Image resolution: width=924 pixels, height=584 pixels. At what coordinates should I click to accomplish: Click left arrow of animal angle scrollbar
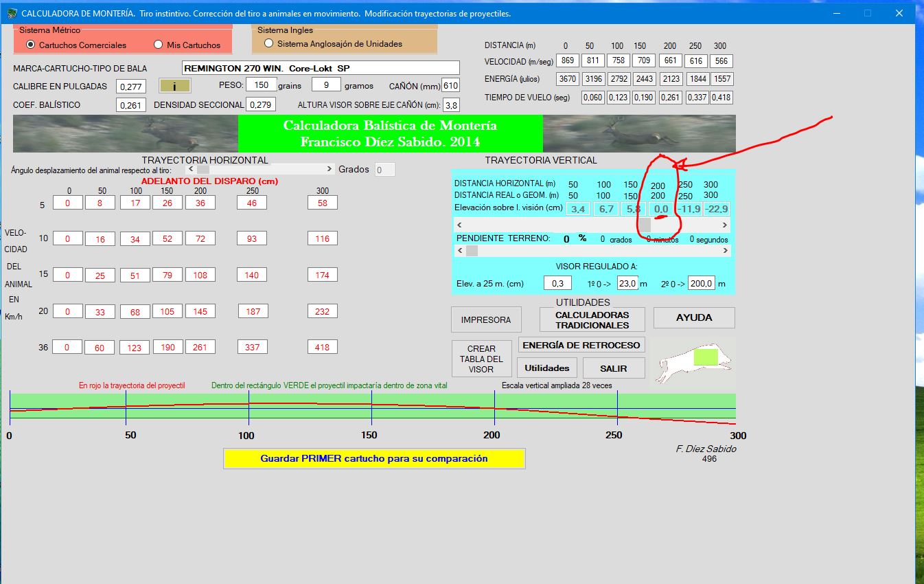click(x=191, y=169)
